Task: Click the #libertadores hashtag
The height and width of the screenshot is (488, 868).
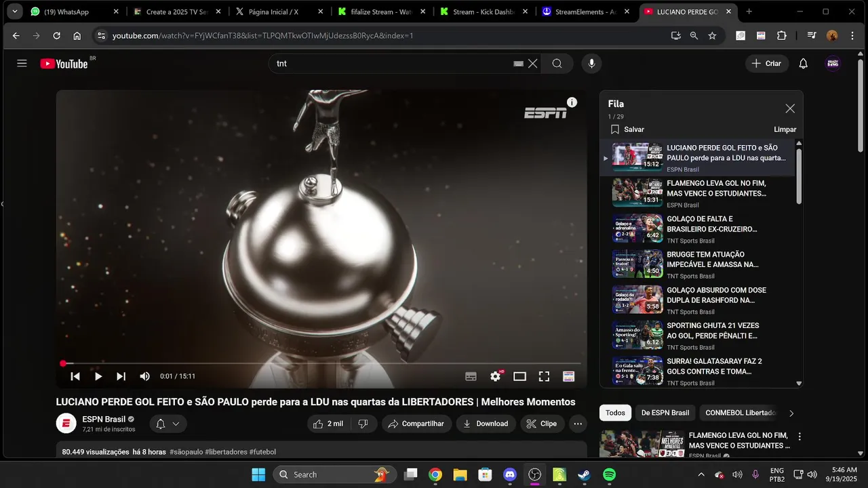Action: [226, 452]
